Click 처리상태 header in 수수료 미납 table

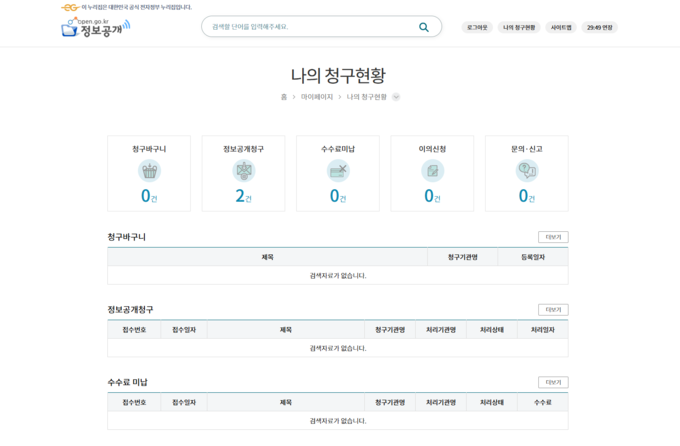[x=492, y=403]
